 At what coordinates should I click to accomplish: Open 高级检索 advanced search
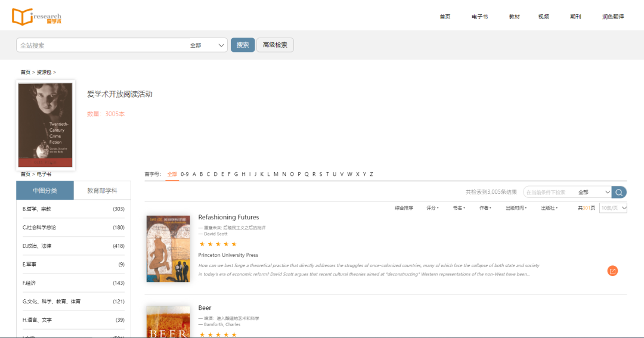[275, 45]
